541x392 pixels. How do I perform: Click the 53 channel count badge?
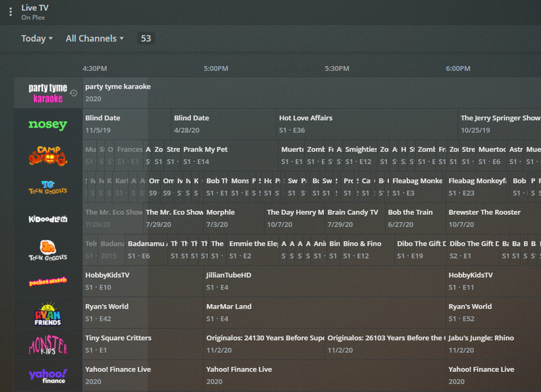pos(146,38)
